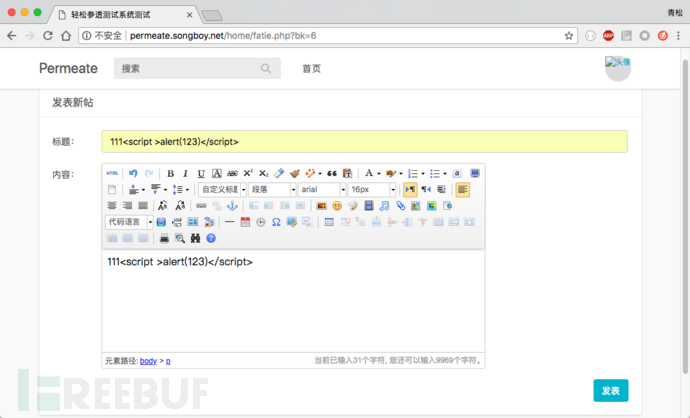The image size is (690, 418).
Task: Click the p element path link
Action: 168,361
